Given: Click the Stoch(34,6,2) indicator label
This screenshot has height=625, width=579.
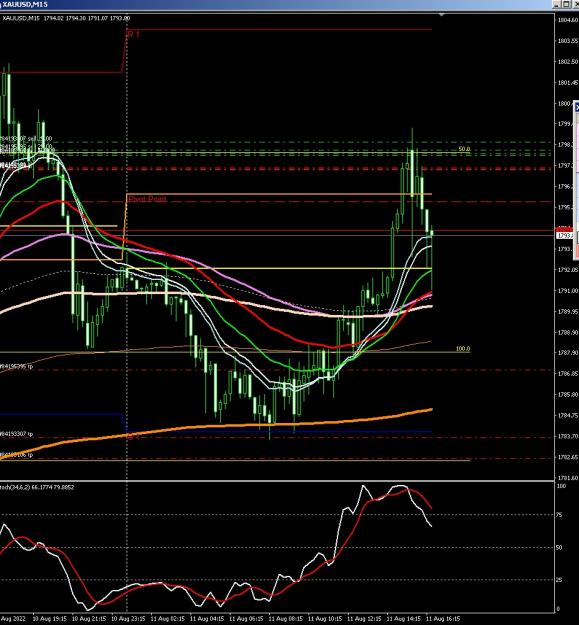Looking at the screenshot, I should coord(37,487).
